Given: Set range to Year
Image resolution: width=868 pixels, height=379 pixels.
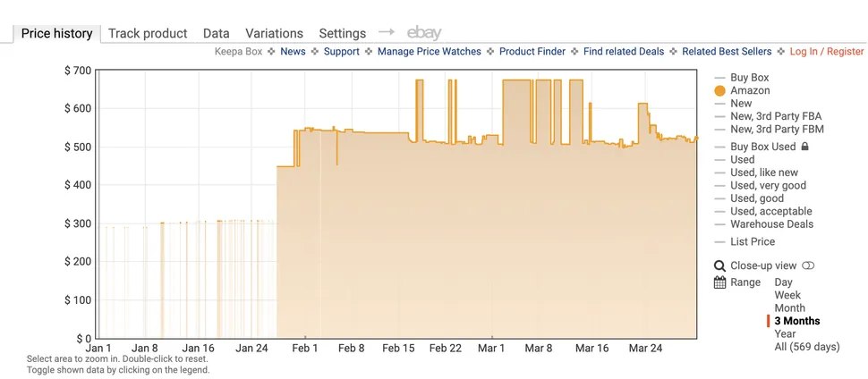Looking at the screenshot, I should pos(786,333).
